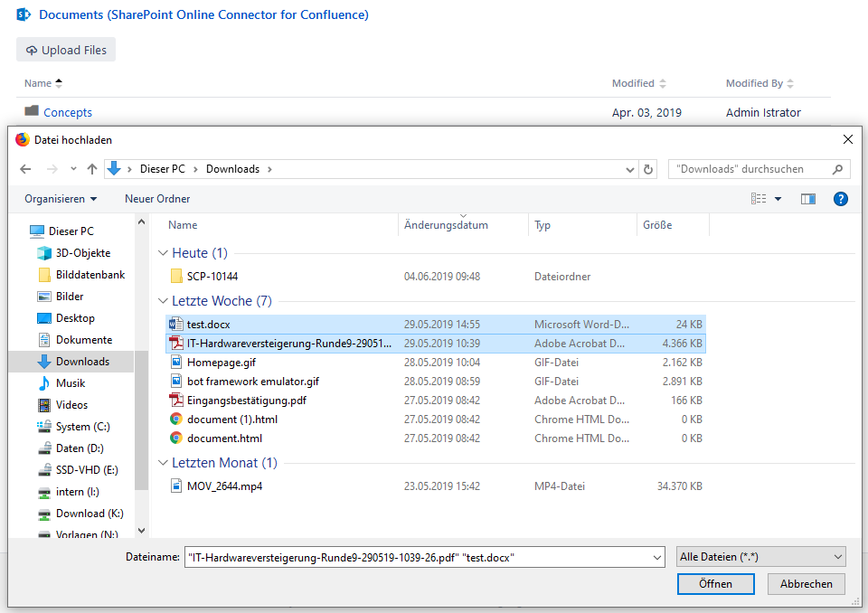The height and width of the screenshot is (613, 868).
Task: Open the Organisieren menu
Action: 61,199
